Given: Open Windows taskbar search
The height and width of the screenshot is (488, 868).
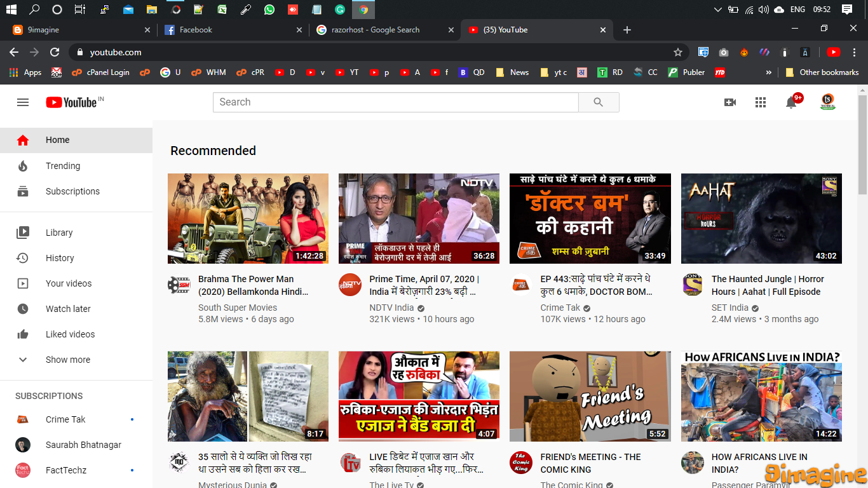Looking at the screenshot, I should (x=34, y=10).
